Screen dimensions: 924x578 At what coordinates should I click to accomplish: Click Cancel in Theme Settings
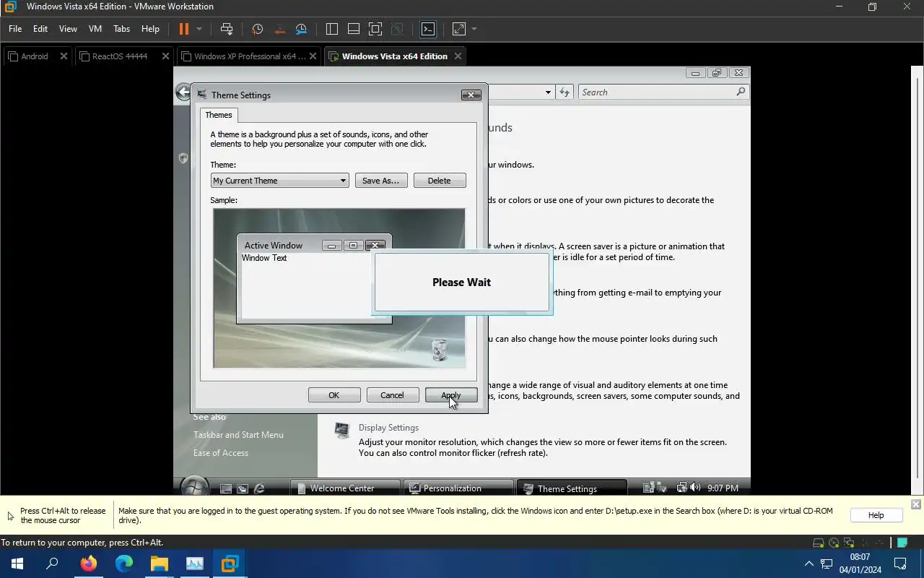click(x=393, y=395)
